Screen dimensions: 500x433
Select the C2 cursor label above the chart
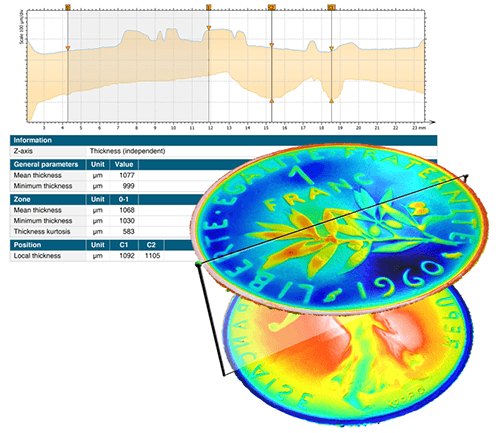(x=272, y=7)
